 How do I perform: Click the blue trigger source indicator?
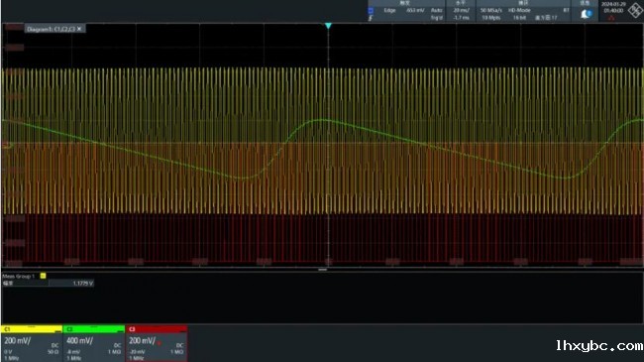(371, 10)
